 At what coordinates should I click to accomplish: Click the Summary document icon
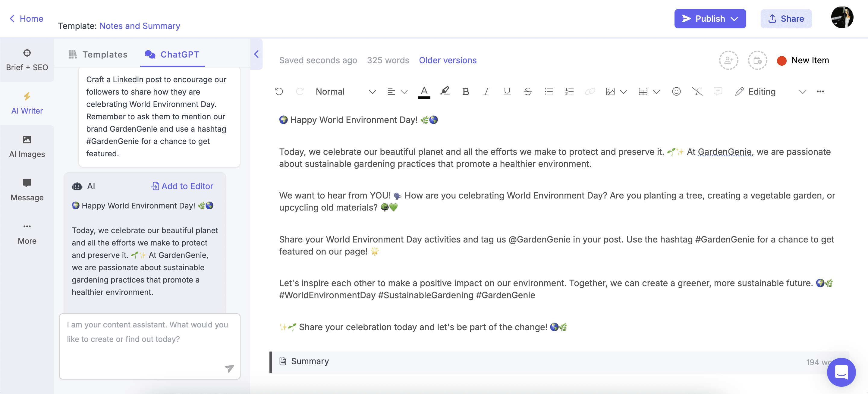pos(283,361)
